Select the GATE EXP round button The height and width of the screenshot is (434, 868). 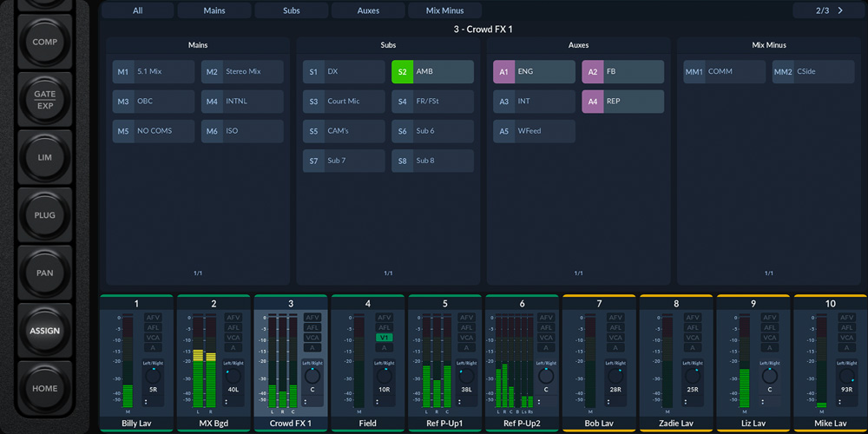click(x=45, y=100)
